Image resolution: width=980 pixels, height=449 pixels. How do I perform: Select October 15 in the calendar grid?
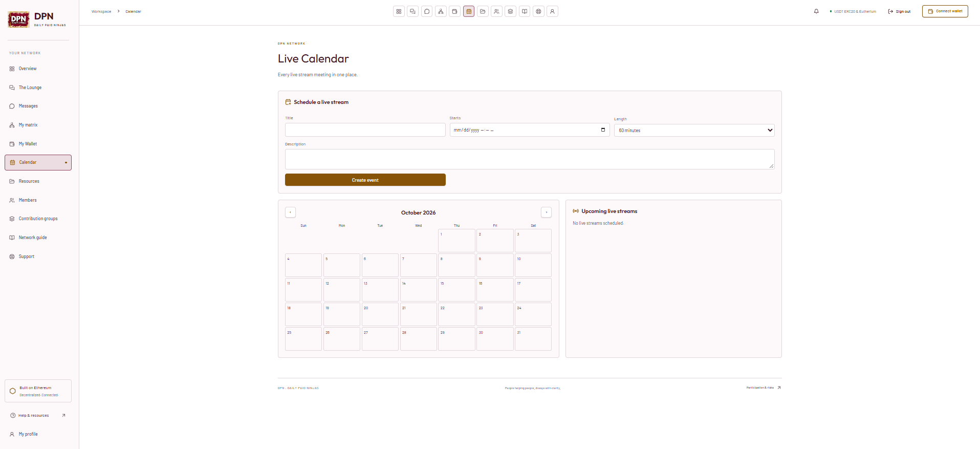pyautogui.click(x=456, y=290)
